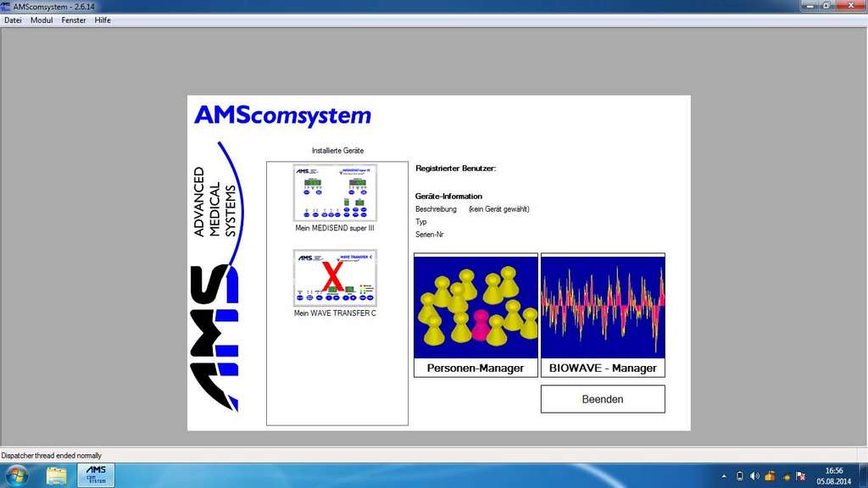Click the AMScomsystem title bar app icon
The height and width of the screenshot is (488, 868).
pyautogui.click(x=5, y=6)
